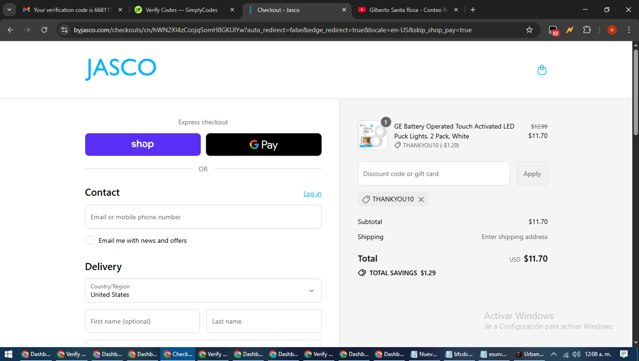Open the Windows notification center
This screenshot has height=361, width=639.
click(624, 354)
